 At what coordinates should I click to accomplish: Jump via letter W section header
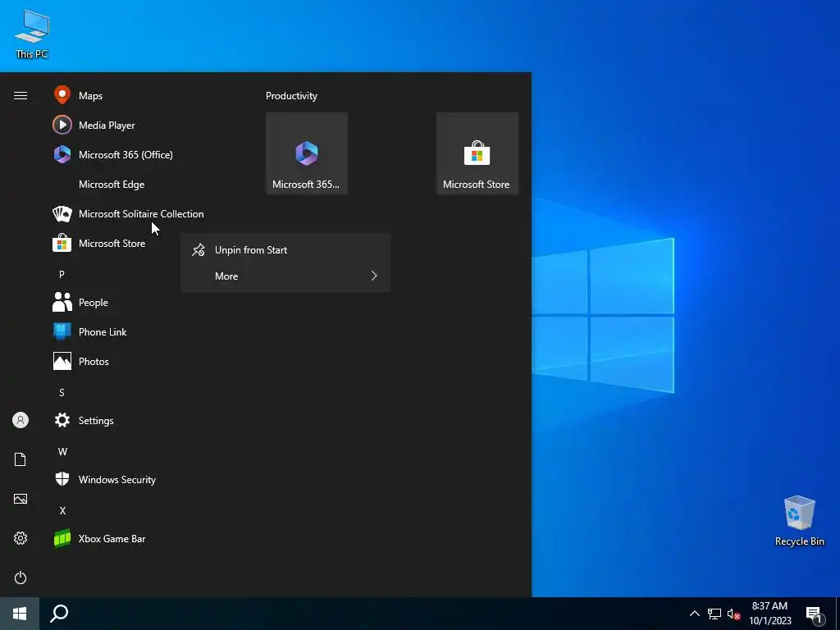[x=62, y=452]
